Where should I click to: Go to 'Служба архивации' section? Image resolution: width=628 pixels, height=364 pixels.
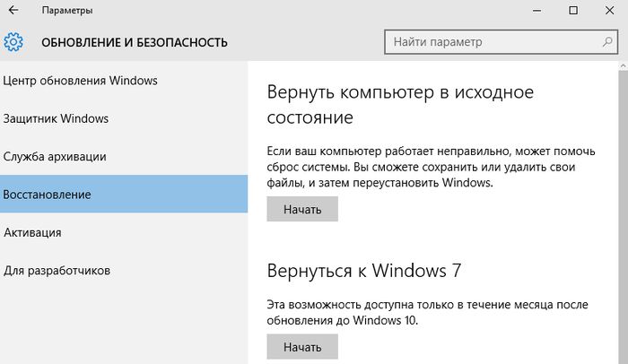(x=55, y=156)
